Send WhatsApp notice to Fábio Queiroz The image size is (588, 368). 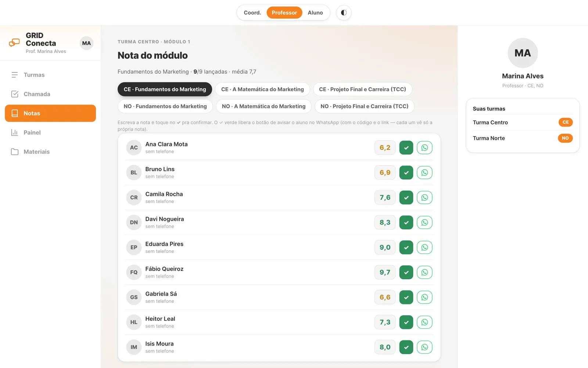424,272
